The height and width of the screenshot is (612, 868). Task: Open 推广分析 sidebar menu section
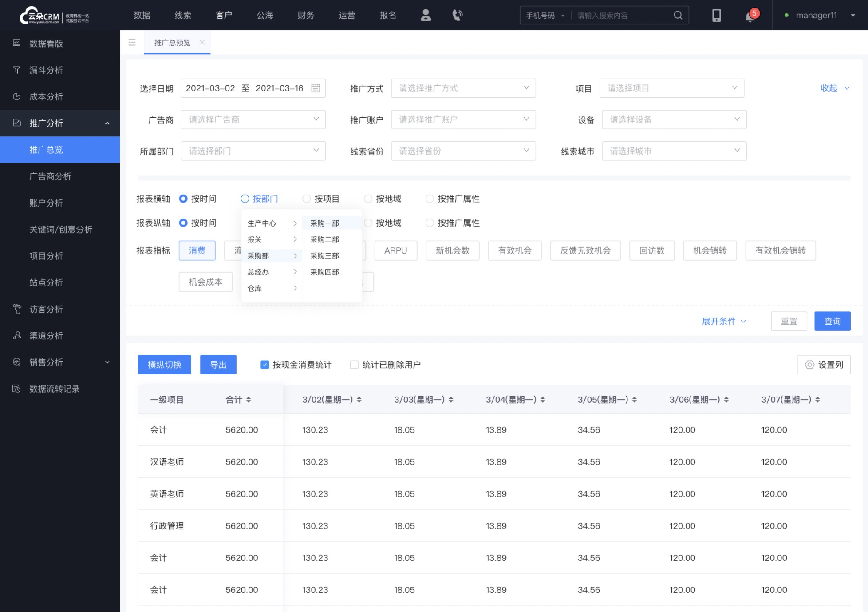pos(59,123)
